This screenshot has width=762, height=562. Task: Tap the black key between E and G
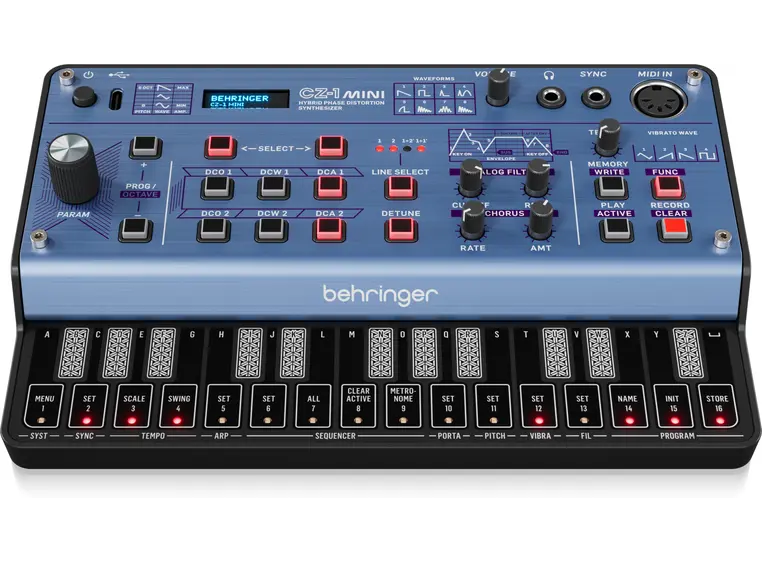[x=162, y=352]
